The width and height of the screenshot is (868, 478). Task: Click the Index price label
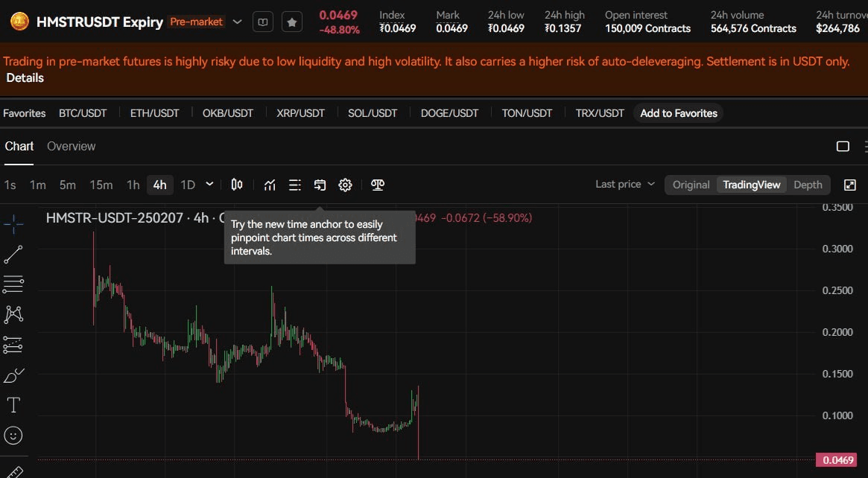tap(392, 15)
